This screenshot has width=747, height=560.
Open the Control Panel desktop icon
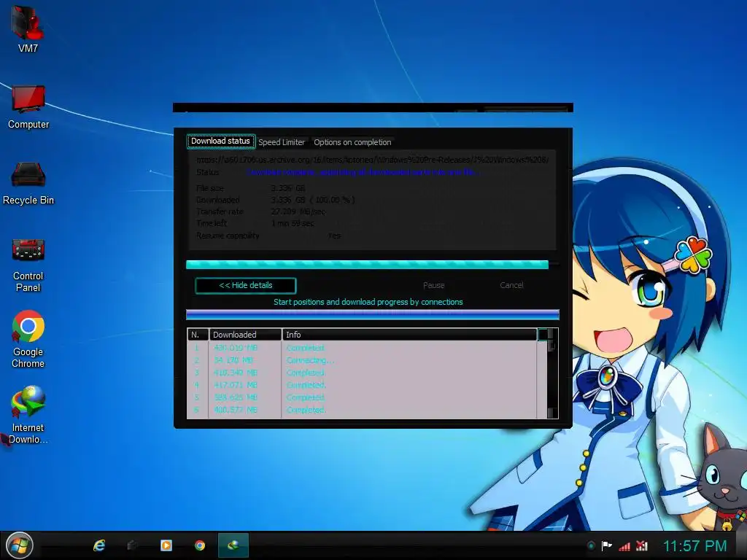28,265
